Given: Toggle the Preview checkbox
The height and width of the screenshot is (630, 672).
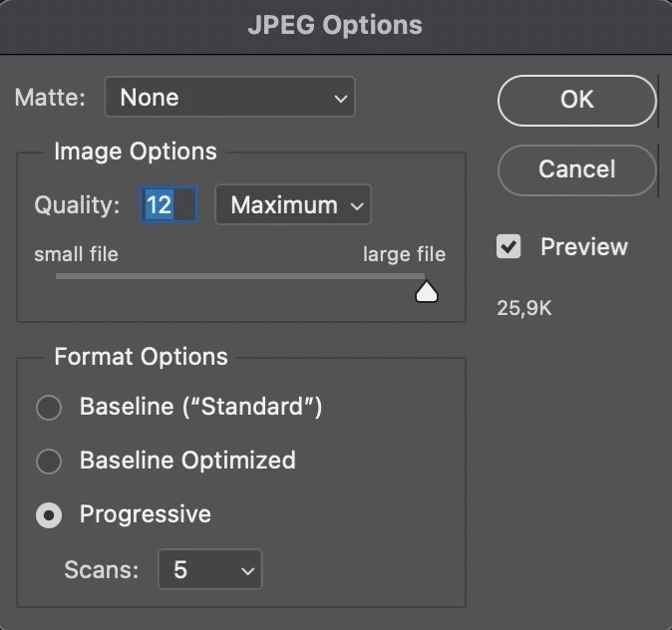Looking at the screenshot, I should click(x=508, y=246).
